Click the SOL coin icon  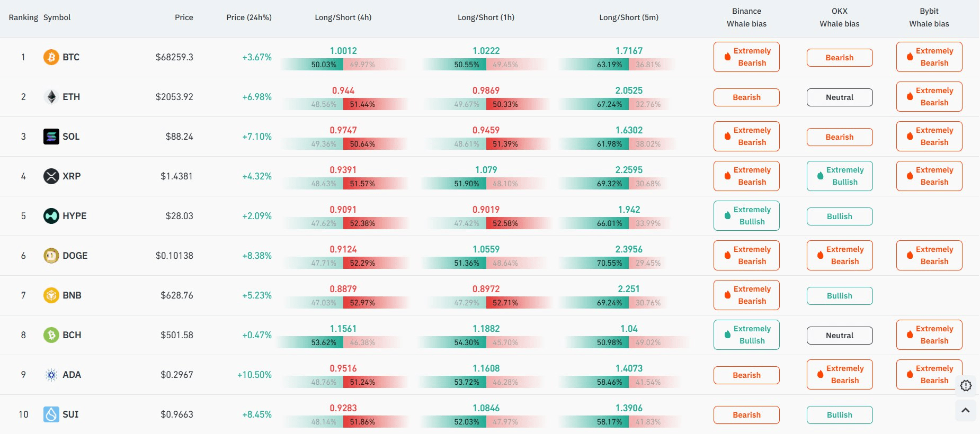pyautogui.click(x=51, y=137)
